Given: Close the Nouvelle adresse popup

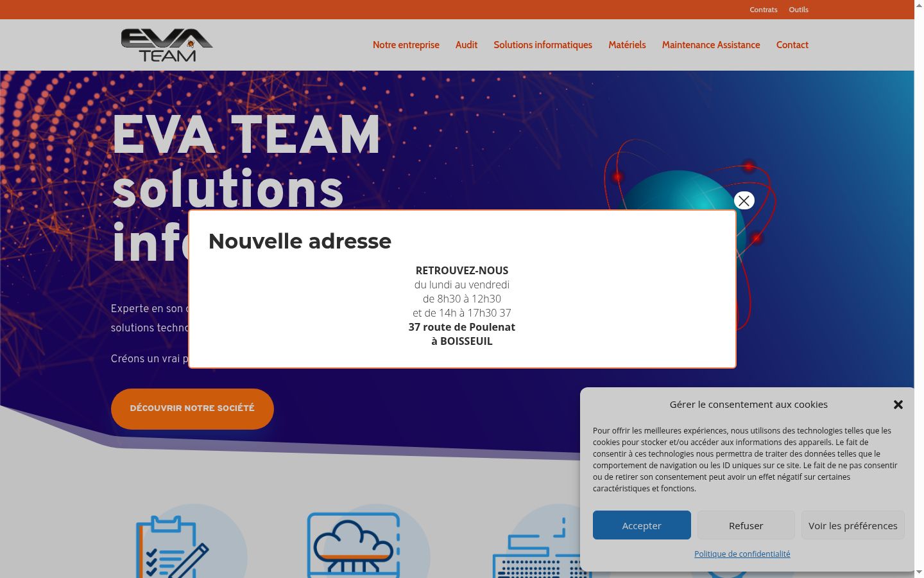Looking at the screenshot, I should tap(744, 201).
